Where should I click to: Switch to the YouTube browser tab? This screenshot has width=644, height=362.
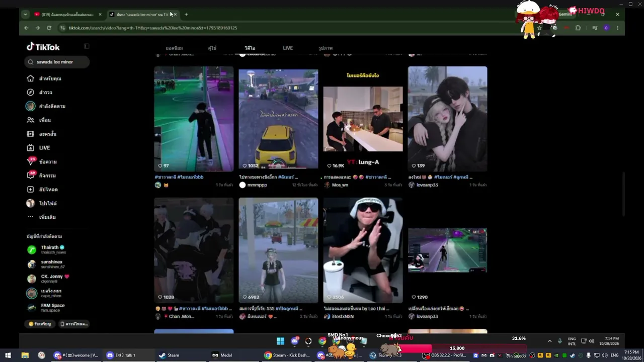coord(68,14)
